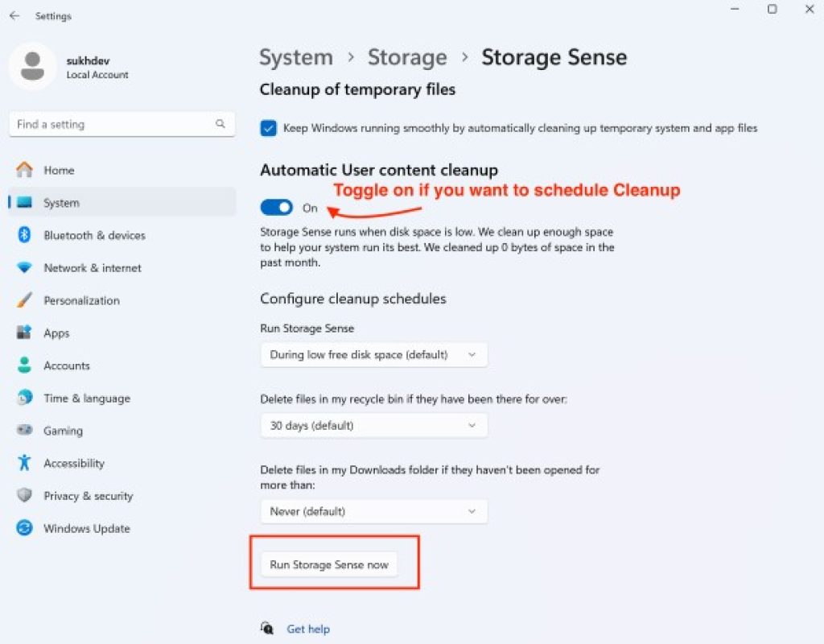The height and width of the screenshot is (644, 824).
Task: Click System in the breadcrumb trail
Action: coord(296,57)
